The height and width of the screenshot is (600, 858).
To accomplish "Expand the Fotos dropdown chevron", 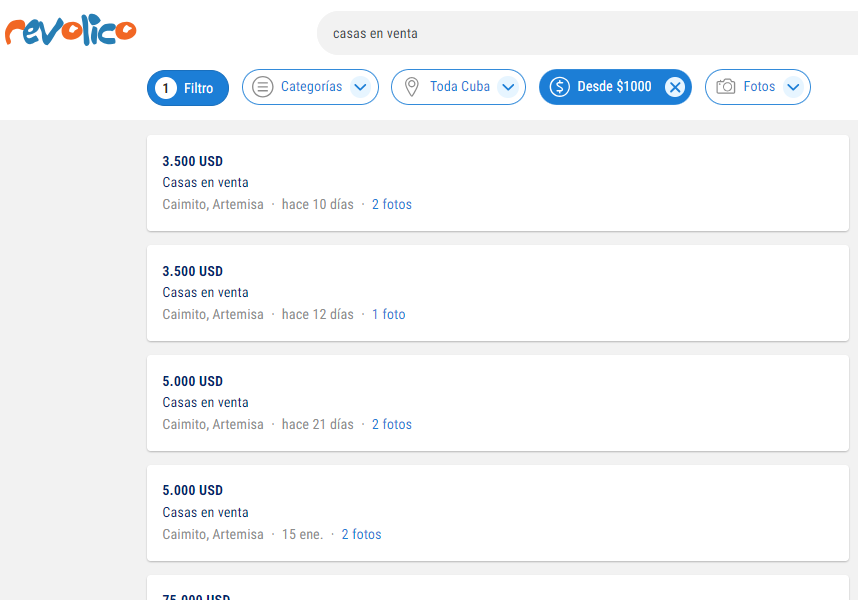I will click(x=793, y=86).
